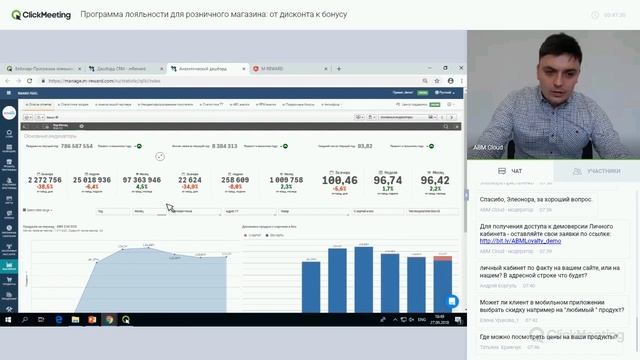Image resolution: width=640 pixels, height=360 pixels.
Task: Click the 258 609 value
Action: (x=235, y=180)
